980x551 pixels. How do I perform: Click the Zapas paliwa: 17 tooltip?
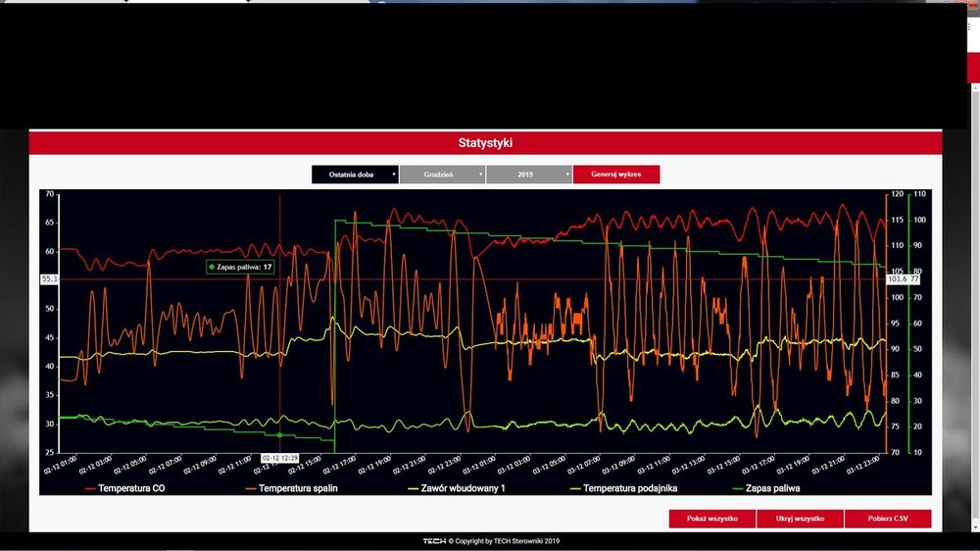[x=240, y=267]
